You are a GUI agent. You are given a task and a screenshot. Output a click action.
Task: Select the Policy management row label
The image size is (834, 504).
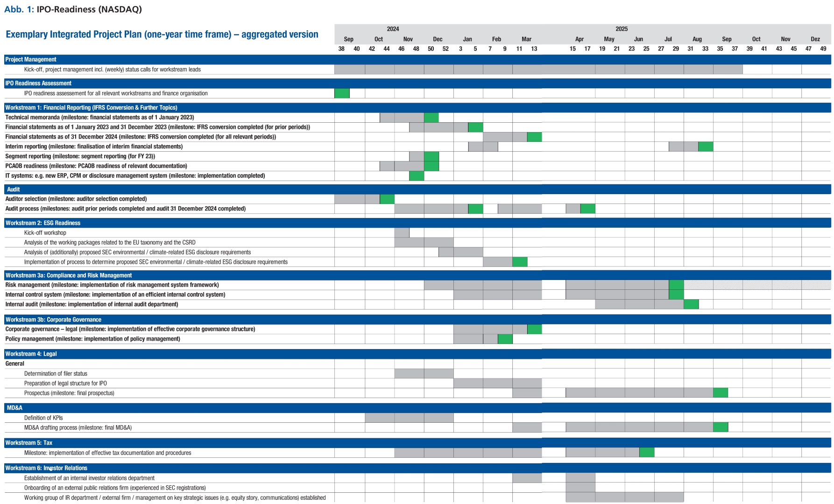tap(92, 339)
